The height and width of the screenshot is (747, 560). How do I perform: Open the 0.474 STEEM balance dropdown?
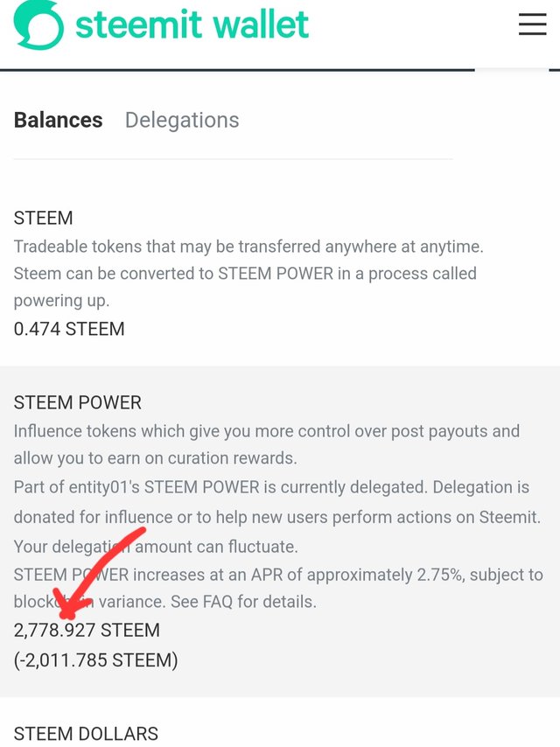[69, 329]
